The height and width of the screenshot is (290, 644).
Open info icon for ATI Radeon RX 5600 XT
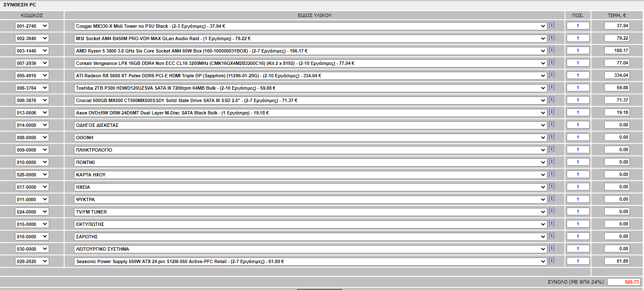[x=552, y=74]
